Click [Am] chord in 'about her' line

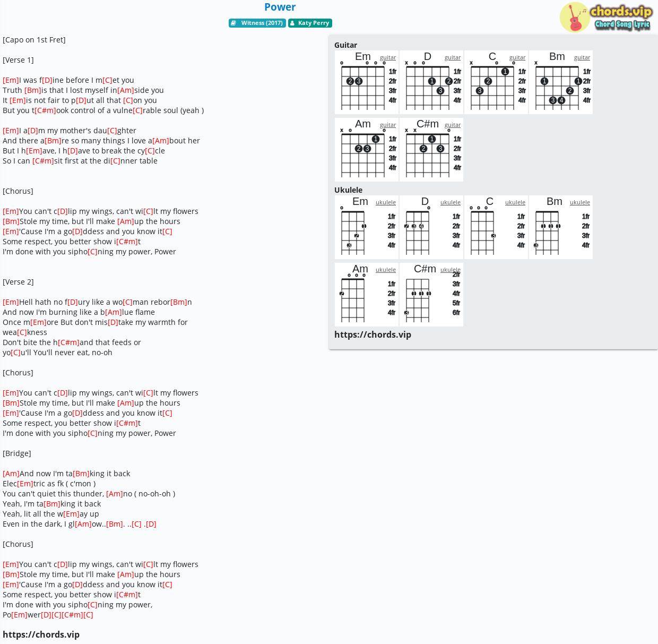tap(161, 141)
